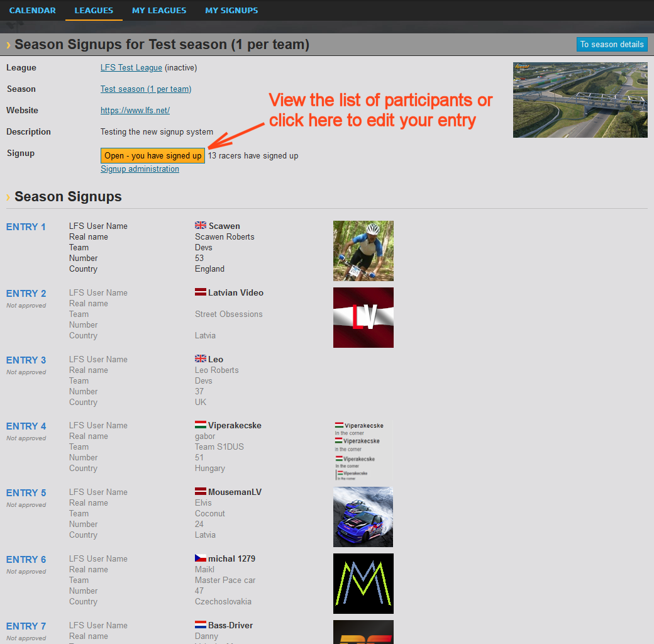The width and height of the screenshot is (654, 644).
Task: Switch to the Leagues tab
Action: click(94, 11)
